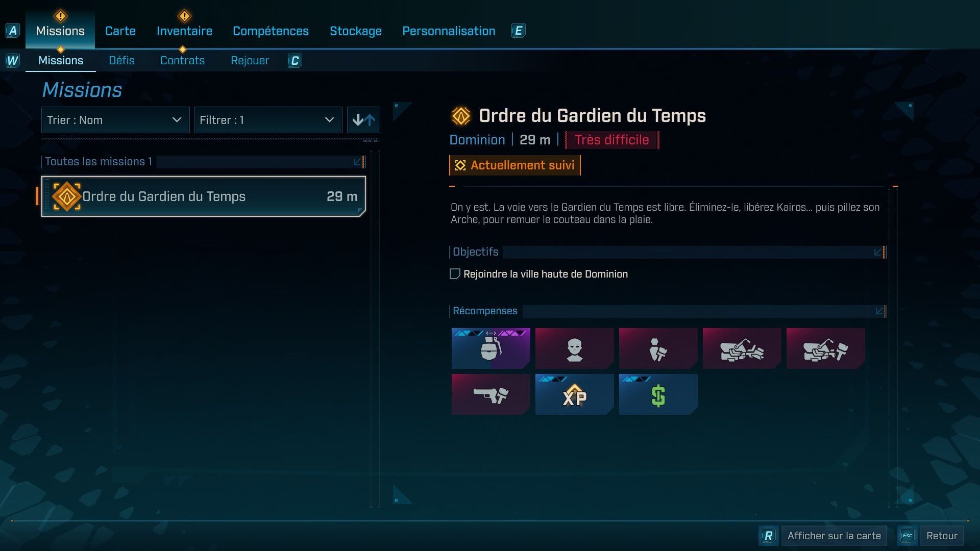Viewport: 980px width, 551px height.
Task: Click Afficher sur la carte
Action: [834, 536]
